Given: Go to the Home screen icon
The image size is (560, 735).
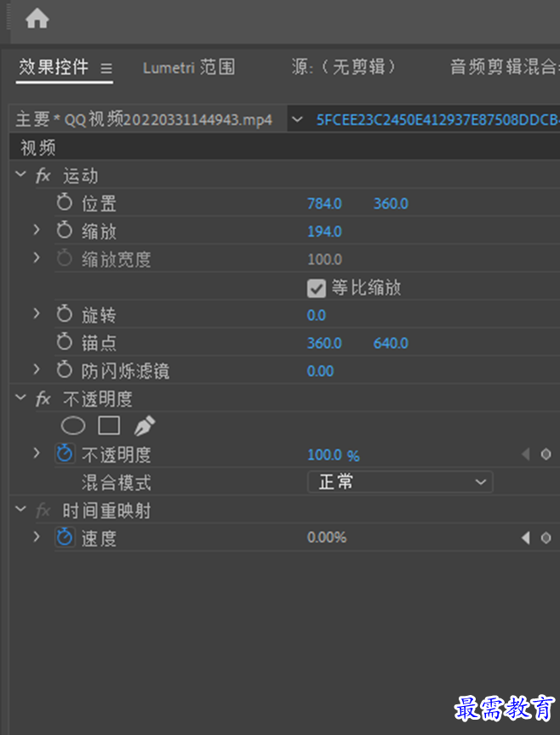Looking at the screenshot, I should pos(37,20).
